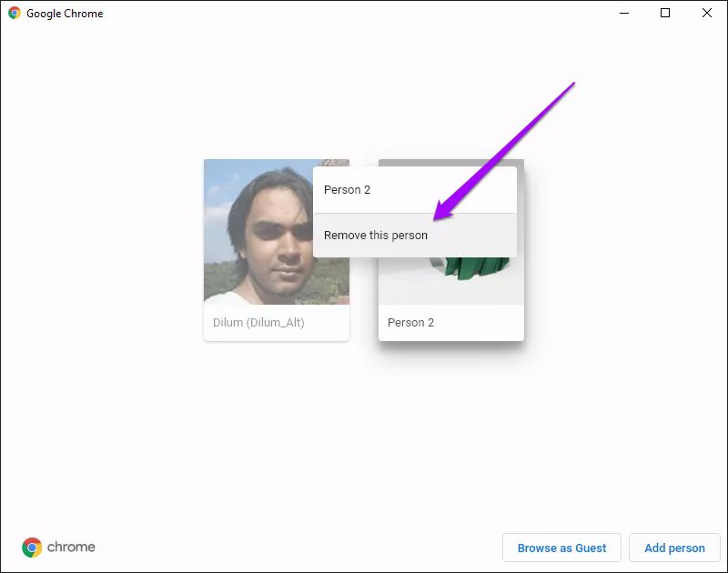Click Person 2 header in popup menu

tap(415, 190)
